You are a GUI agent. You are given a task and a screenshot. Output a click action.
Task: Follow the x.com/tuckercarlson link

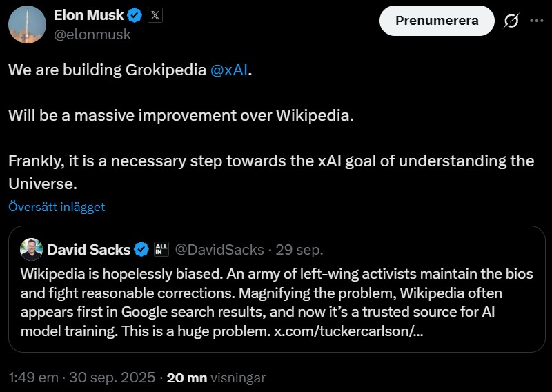348,331
